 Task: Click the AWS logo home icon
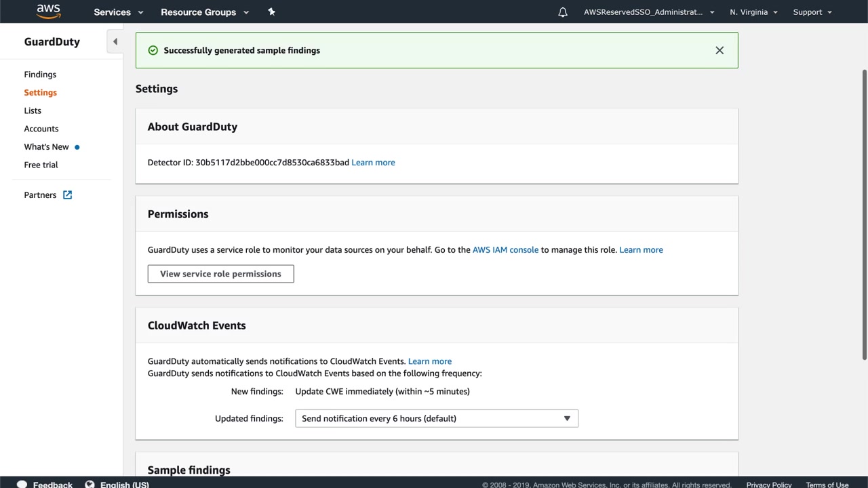48,11
